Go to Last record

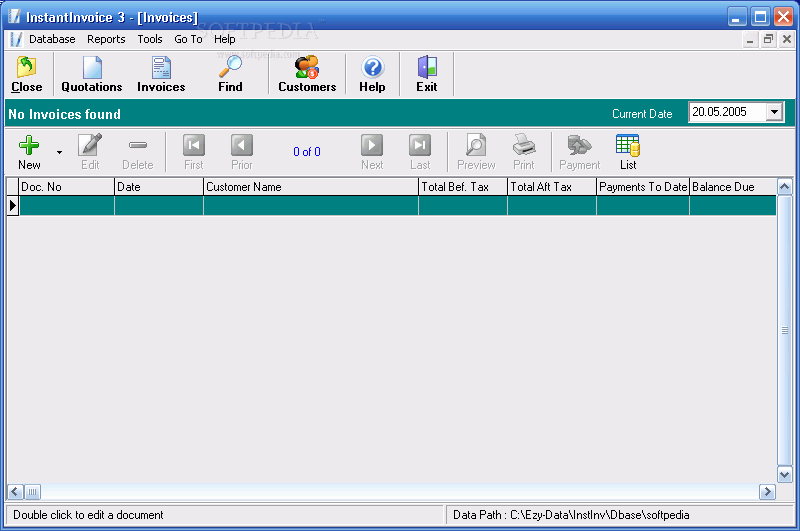420,153
